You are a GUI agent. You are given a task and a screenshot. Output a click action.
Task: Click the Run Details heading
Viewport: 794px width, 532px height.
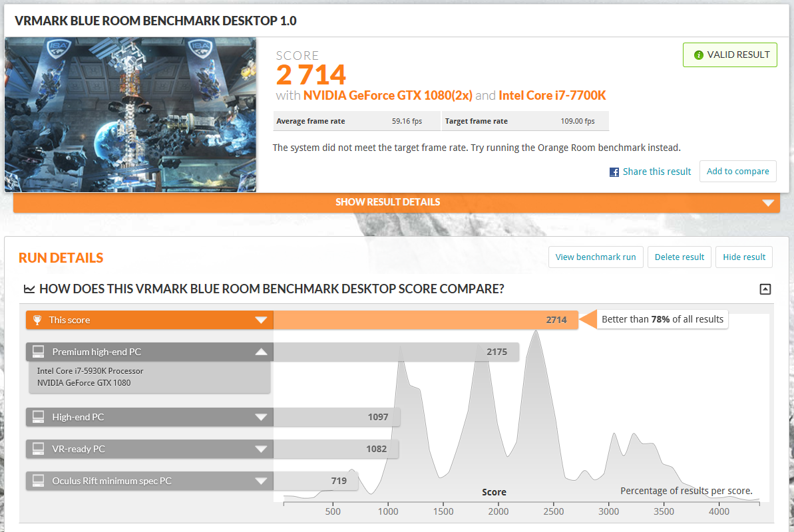(61, 257)
